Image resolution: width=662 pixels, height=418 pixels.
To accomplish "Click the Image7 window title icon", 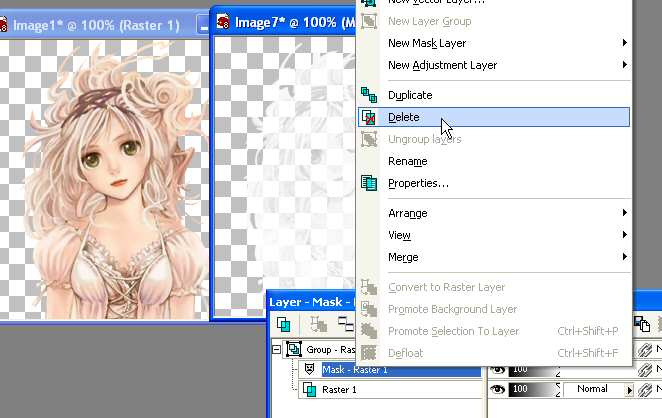I will point(223,21).
